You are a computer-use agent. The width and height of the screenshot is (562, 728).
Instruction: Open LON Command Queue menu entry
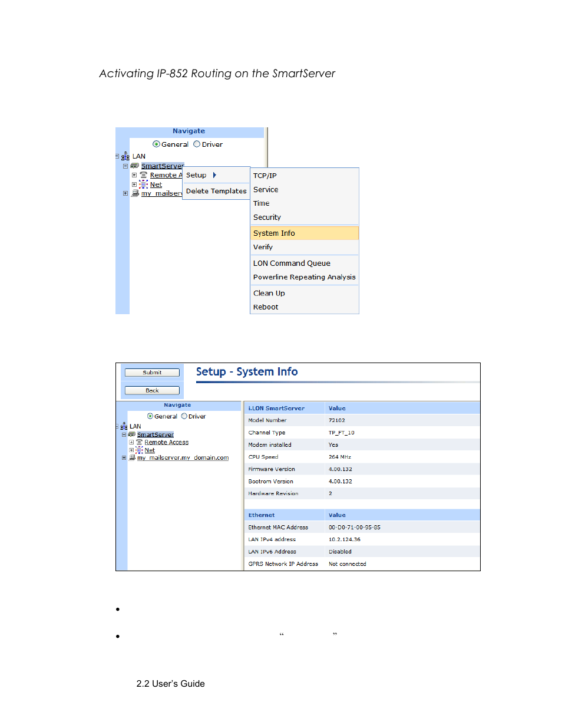(x=305, y=263)
